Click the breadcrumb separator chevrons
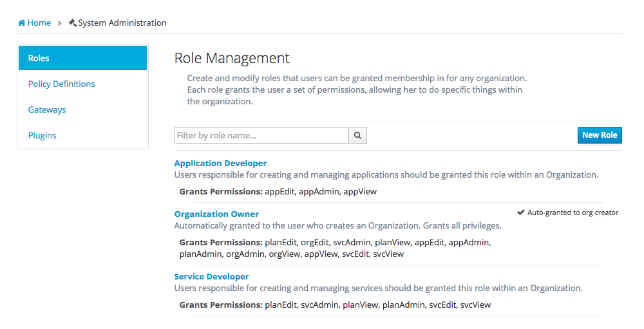 pyautogui.click(x=59, y=23)
